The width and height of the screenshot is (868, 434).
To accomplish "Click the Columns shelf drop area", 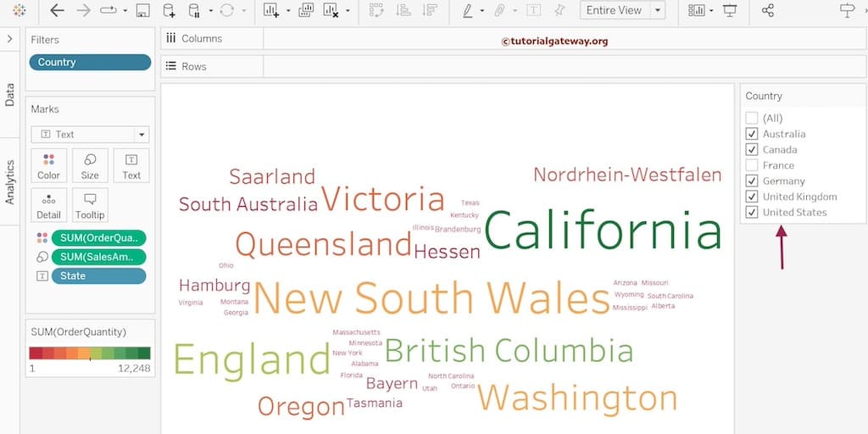I will (x=565, y=38).
